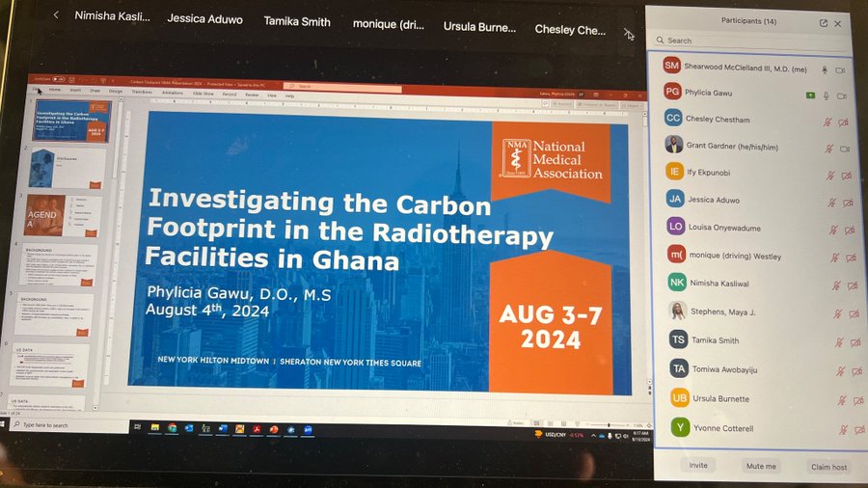
Task: Click USD/CNY widget on taskbar
Action: (x=559, y=435)
